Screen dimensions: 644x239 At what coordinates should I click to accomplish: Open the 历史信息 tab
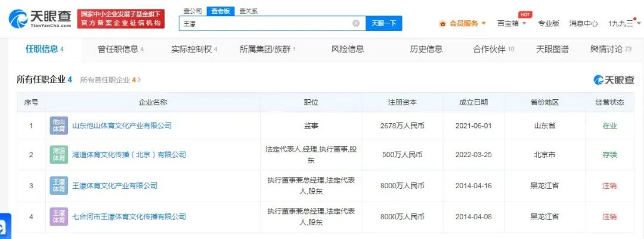pyautogui.click(x=426, y=50)
